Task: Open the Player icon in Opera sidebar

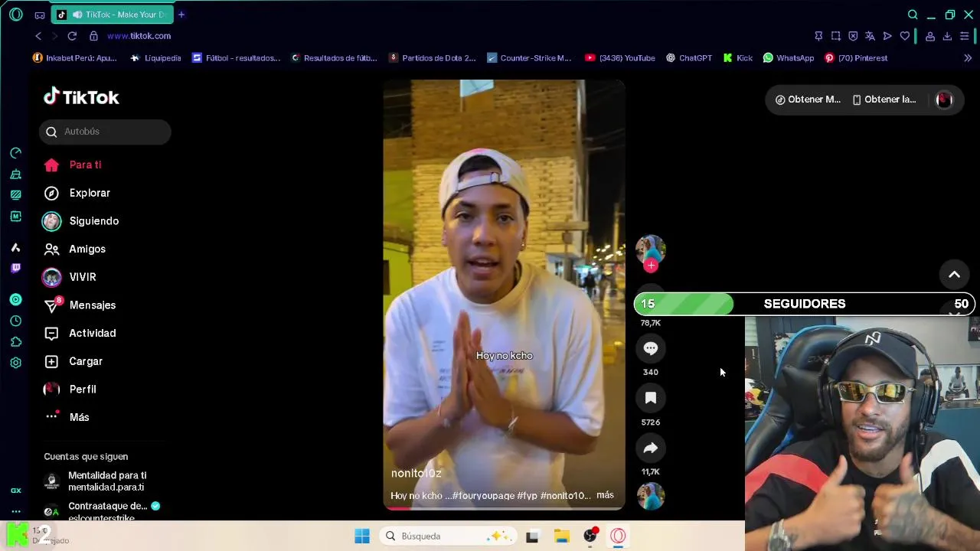Action: click(15, 299)
